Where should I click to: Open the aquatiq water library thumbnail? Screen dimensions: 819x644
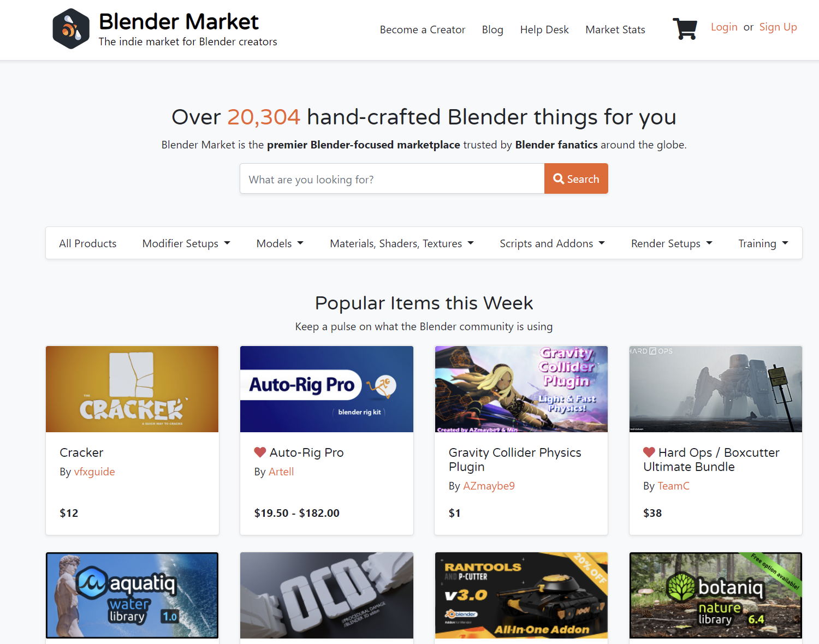pyautogui.click(x=132, y=595)
